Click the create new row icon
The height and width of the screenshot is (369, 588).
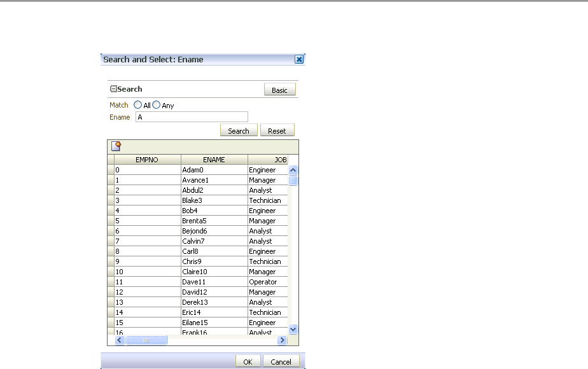coord(116,146)
